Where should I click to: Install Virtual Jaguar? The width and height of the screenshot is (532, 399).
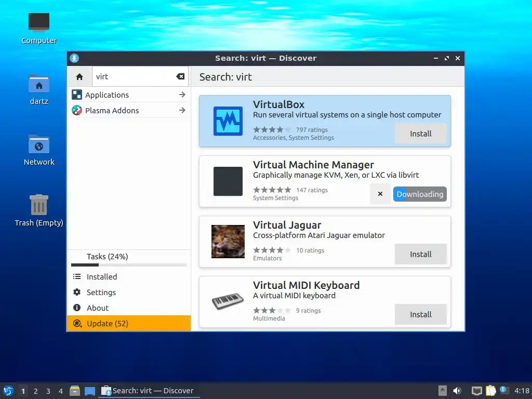point(421,254)
